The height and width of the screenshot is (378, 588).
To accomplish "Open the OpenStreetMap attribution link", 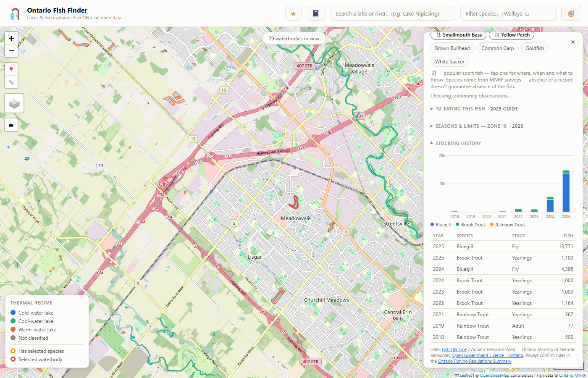I will coord(495,375).
